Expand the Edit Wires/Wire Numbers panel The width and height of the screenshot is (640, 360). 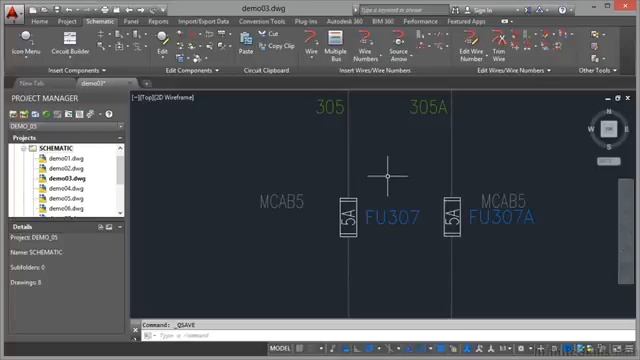point(514,71)
